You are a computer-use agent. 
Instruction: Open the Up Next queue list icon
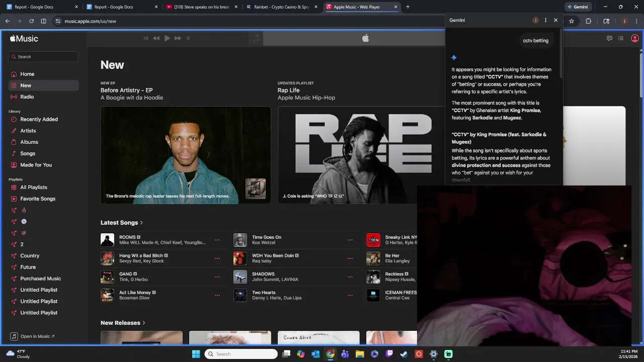(x=621, y=38)
